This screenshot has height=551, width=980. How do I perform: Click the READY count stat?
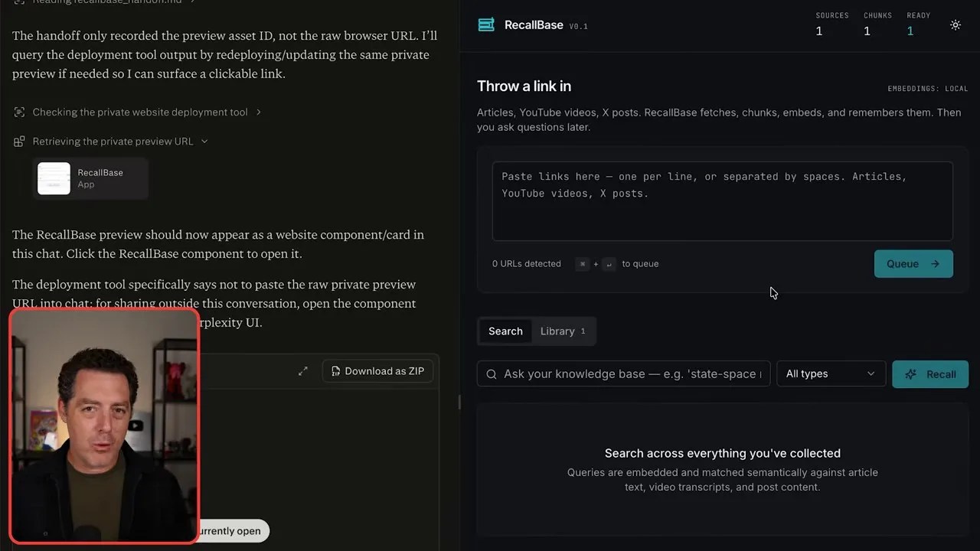[x=918, y=25]
